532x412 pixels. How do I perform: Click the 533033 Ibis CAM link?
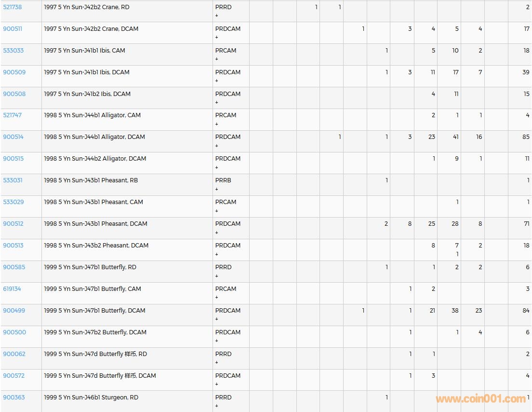click(x=13, y=51)
